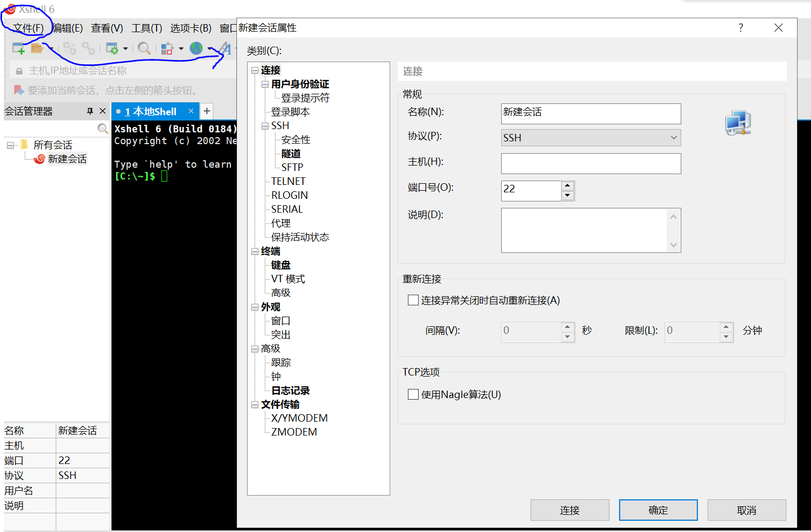Pin the 会话管理器 panel
The width and height of the screenshot is (811, 532).
coord(90,111)
